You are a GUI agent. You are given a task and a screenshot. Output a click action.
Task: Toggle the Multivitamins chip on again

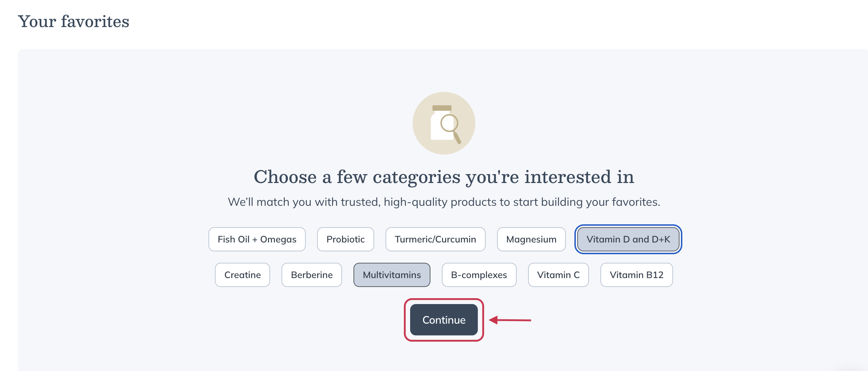click(x=392, y=275)
